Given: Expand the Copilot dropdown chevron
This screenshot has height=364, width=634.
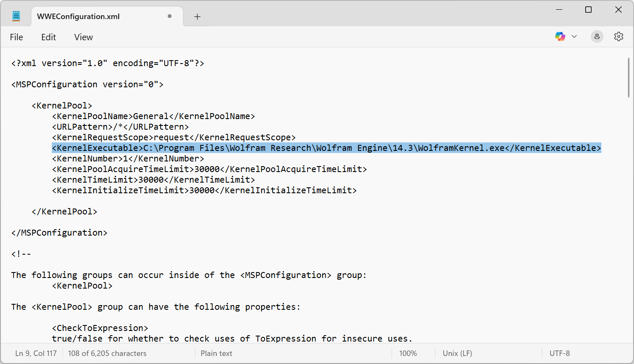Looking at the screenshot, I should coord(574,36).
